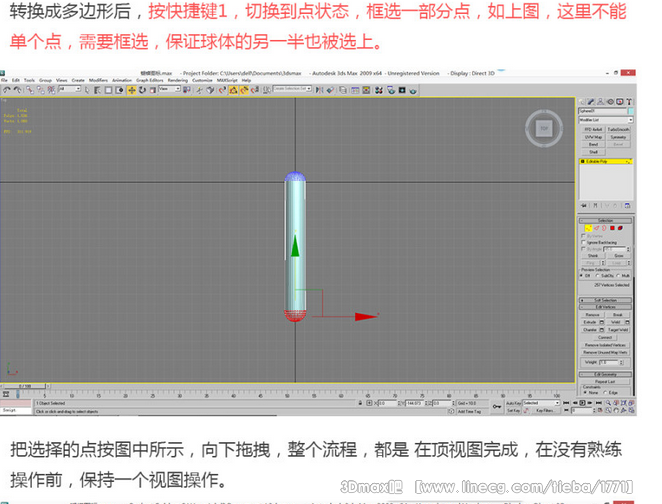
Task: Toggle the 3D Snaps toolbar icon
Action: pos(222,90)
